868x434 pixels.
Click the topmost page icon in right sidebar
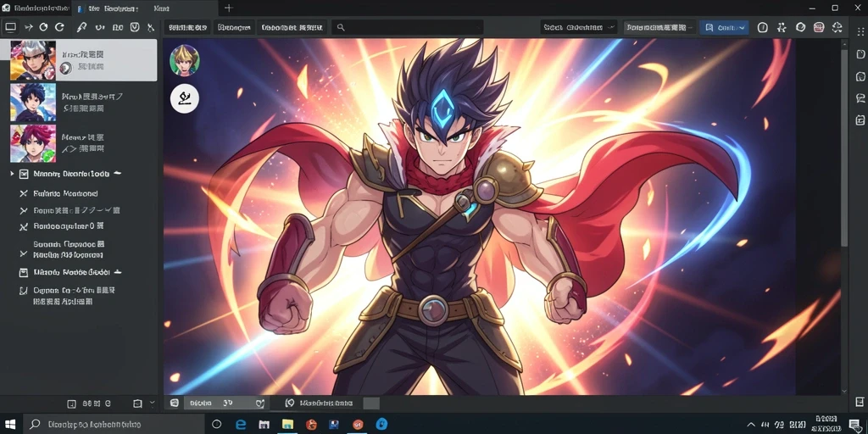click(860, 53)
